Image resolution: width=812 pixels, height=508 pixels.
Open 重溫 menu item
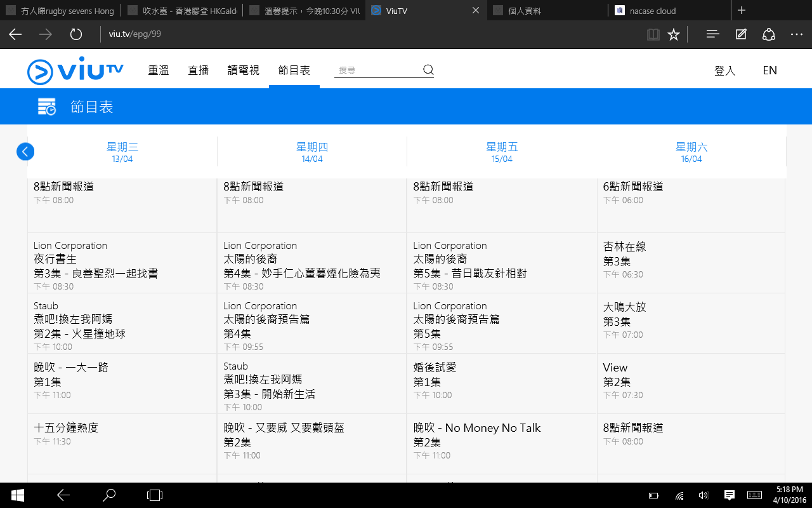pyautogui.click(x=159, y=70)
